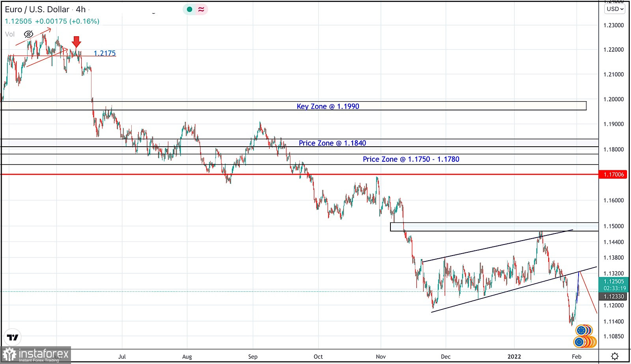Click the pink approximate-data indicator icon

pyautogui.click(x=201, y=9)
